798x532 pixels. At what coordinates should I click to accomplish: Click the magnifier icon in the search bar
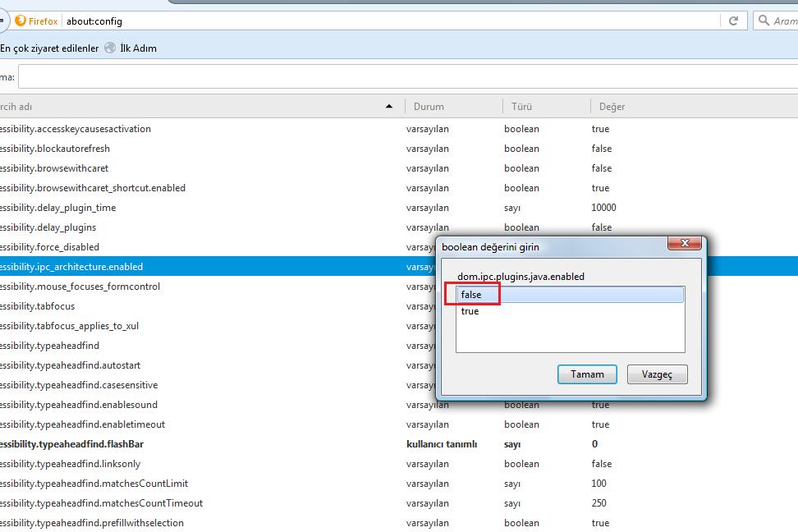point(764,21)
